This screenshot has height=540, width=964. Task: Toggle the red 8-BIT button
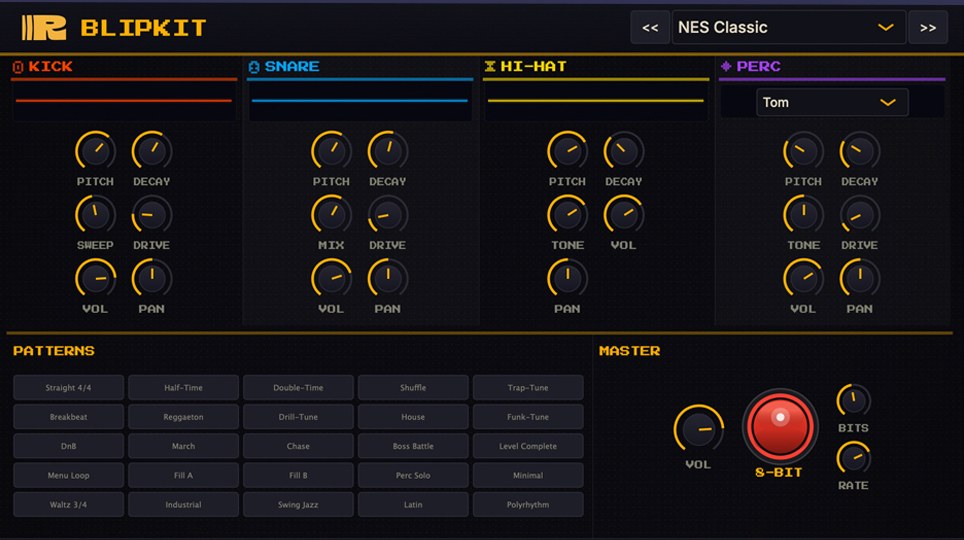click(x=780, y=426)
